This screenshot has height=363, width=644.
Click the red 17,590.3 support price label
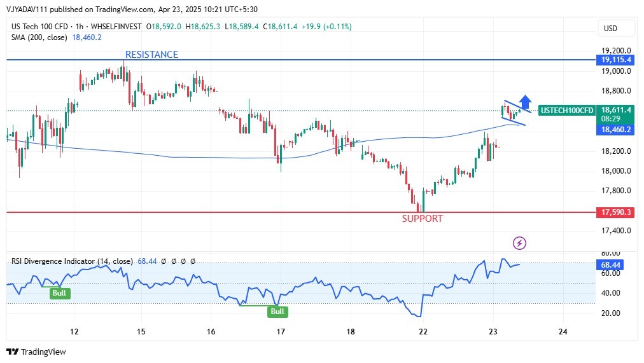(615, 212)
